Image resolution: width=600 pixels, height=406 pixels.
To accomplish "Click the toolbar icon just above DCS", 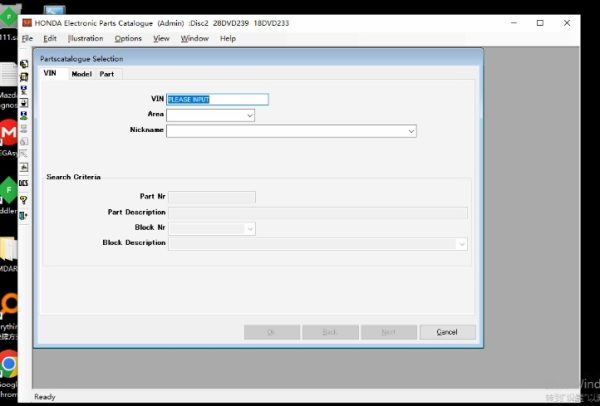I will [24, 167].
